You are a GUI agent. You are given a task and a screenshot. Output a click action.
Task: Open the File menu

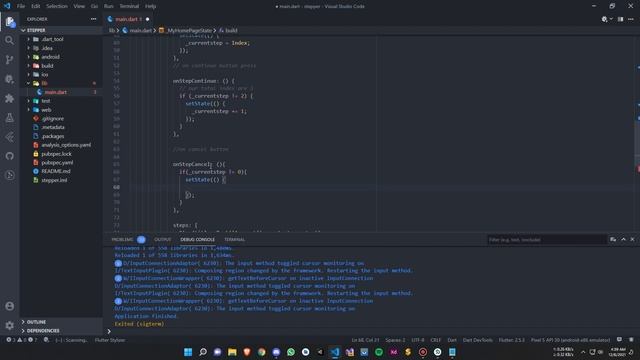21,6
